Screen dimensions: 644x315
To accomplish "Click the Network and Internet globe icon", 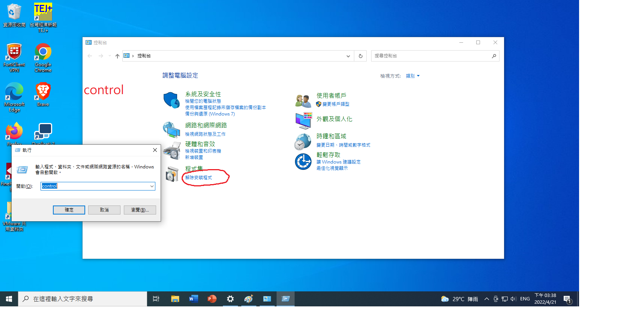I will click(172, 130).
